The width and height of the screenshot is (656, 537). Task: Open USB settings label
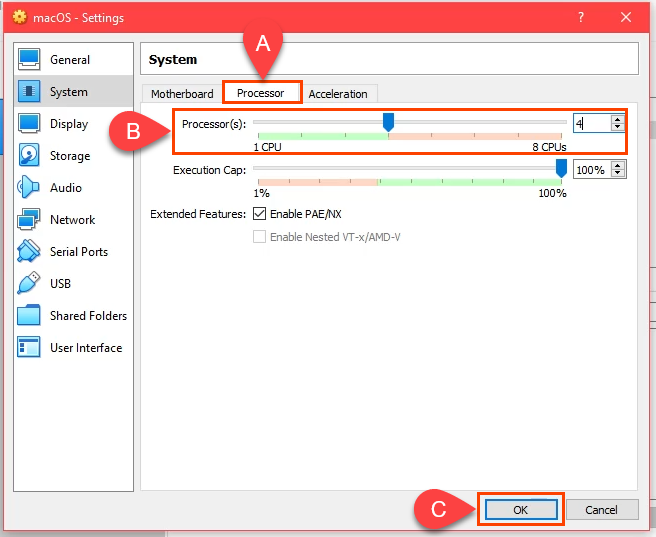pyautogui.click(x=60, y=284)
